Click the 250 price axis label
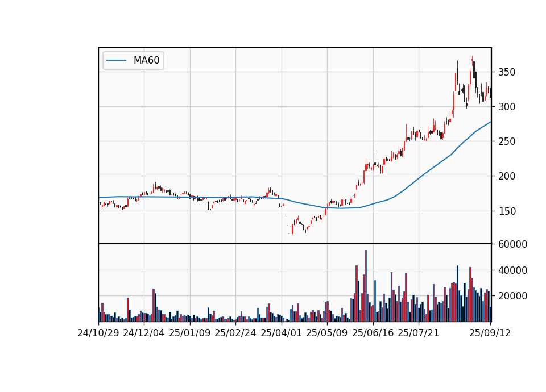546x392 pixels. click(507, 141)
